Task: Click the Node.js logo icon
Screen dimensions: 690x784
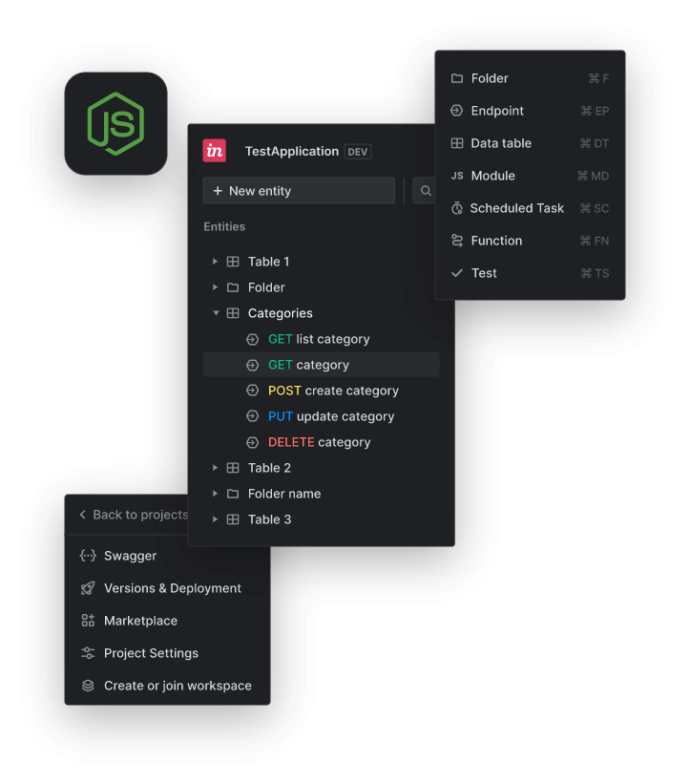Action: click(115, 124)
